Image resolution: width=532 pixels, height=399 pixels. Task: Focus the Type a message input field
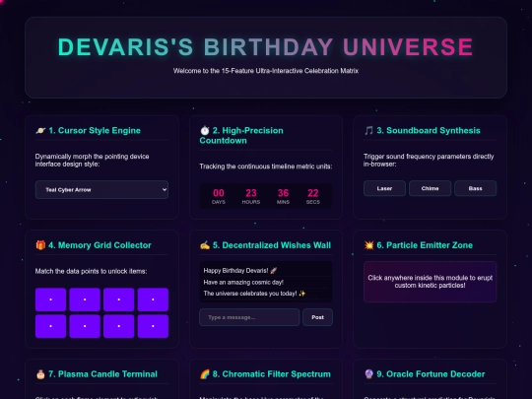[249, 317]
